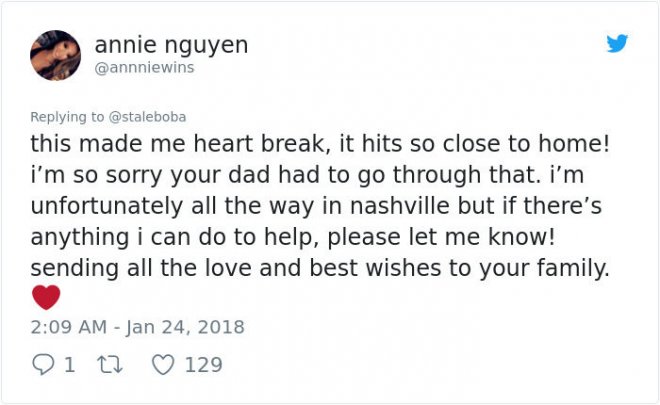Click the reply speech bubble icon
The height and width of the screenshot is (405, 660).
click(x=42, y=364)
